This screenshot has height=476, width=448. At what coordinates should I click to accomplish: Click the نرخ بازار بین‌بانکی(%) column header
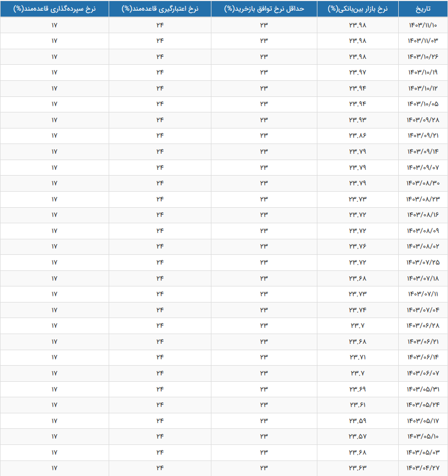[358, 9]
